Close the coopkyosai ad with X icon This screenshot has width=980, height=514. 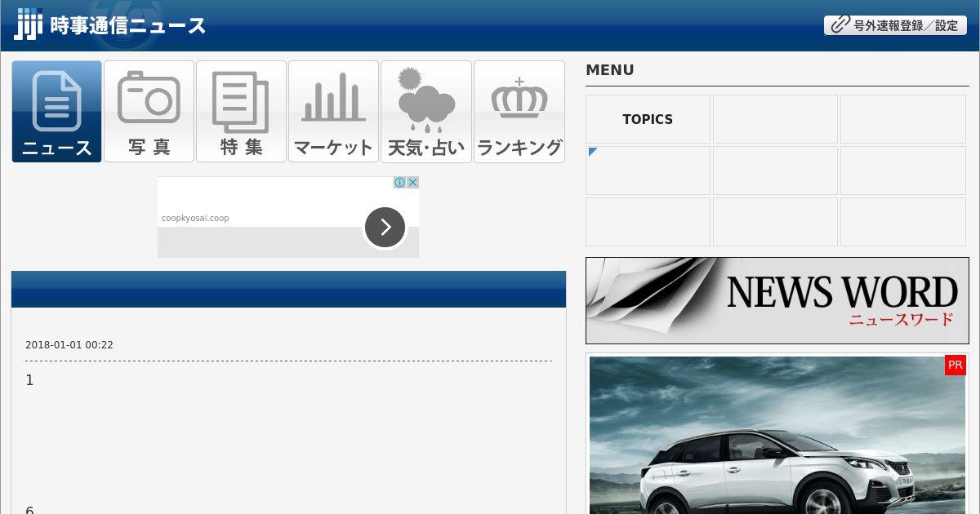[412, 183]
